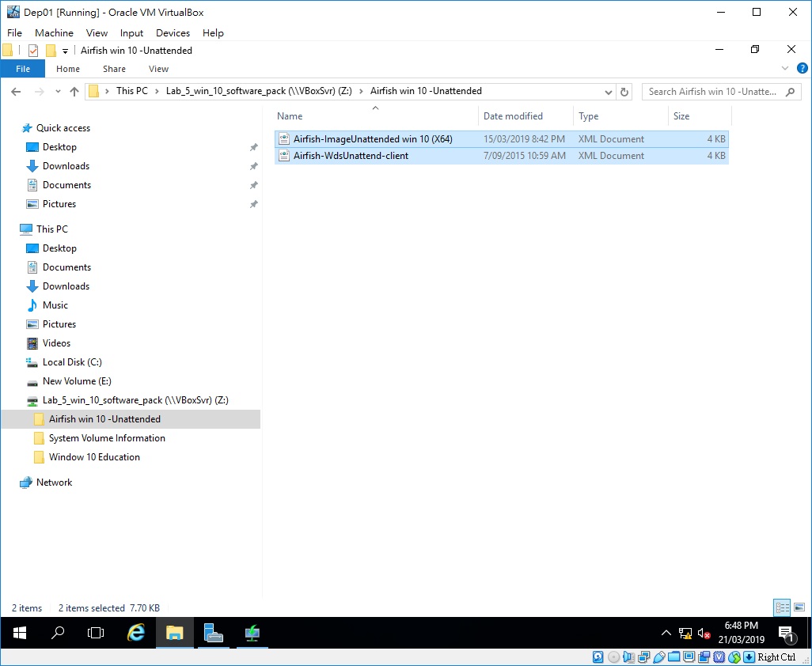Click the muted speaker tray icon

click(x=704, y=633)
